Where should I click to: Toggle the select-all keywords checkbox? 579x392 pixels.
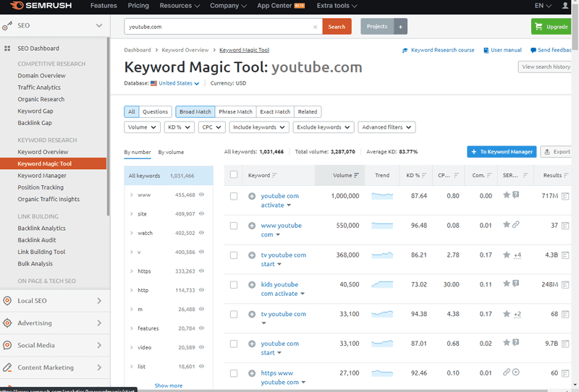pyautogui.click(x=234, y=174)
